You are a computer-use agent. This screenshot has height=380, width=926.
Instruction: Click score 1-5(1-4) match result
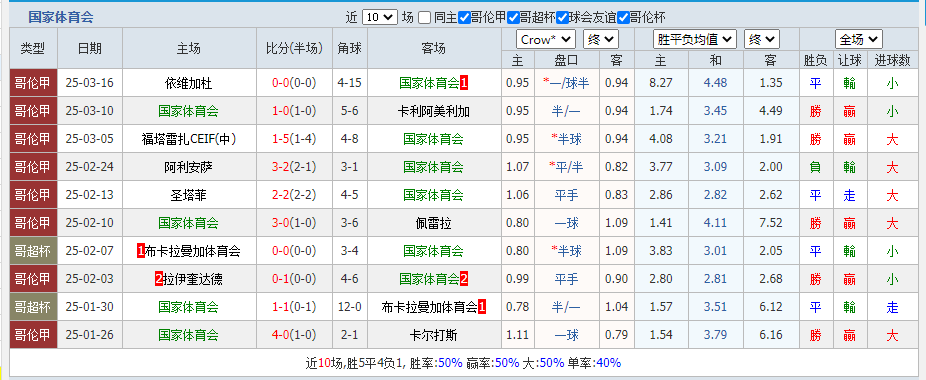click(x=294, y=139)
